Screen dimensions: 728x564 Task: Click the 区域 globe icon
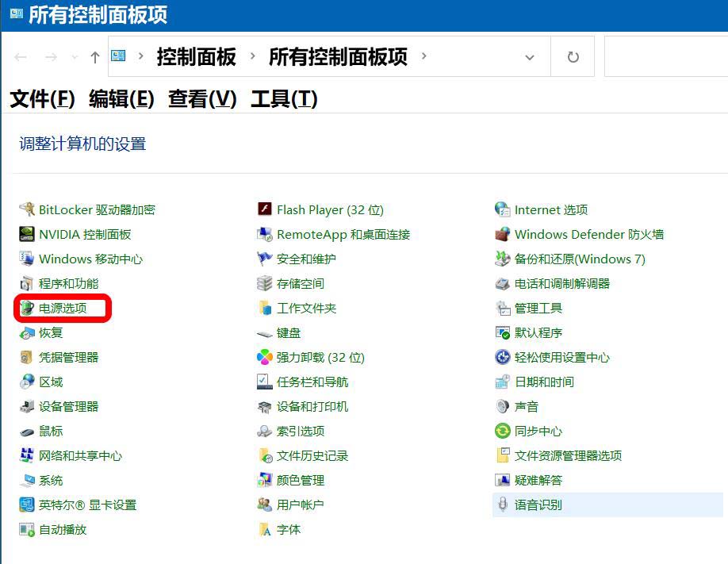pos(27,382)
